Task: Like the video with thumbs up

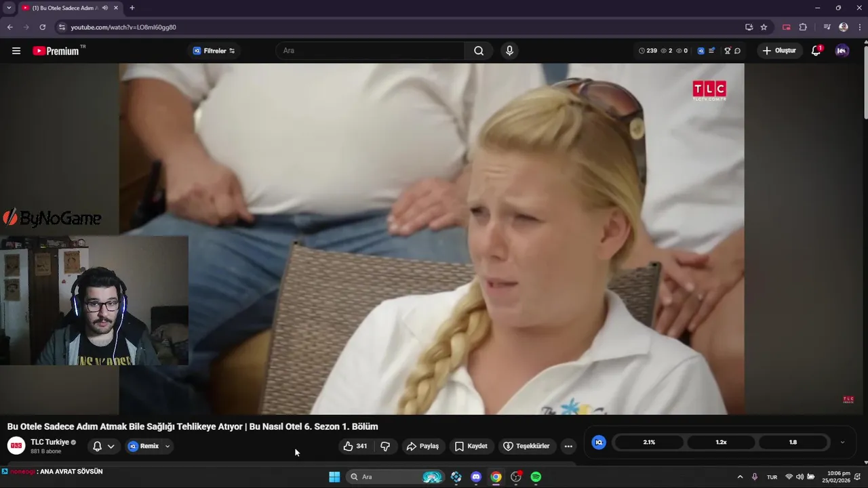Action: point(355,446)
